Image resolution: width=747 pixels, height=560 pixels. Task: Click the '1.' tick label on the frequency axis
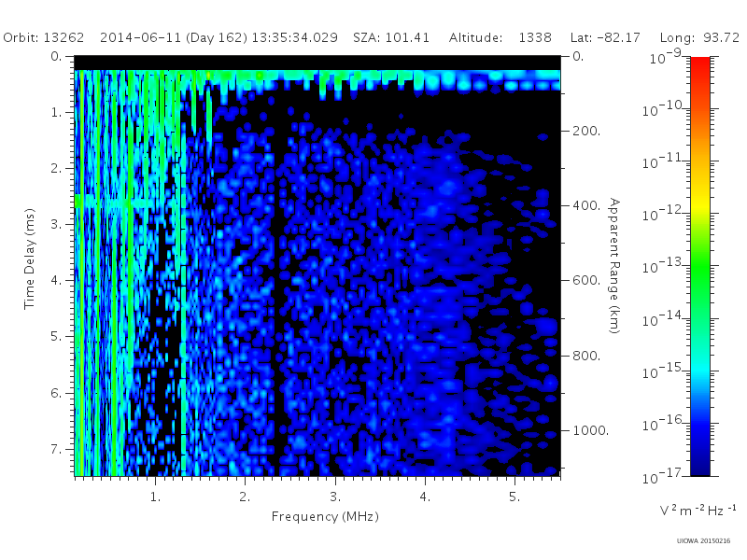click(x=155, y=497)
